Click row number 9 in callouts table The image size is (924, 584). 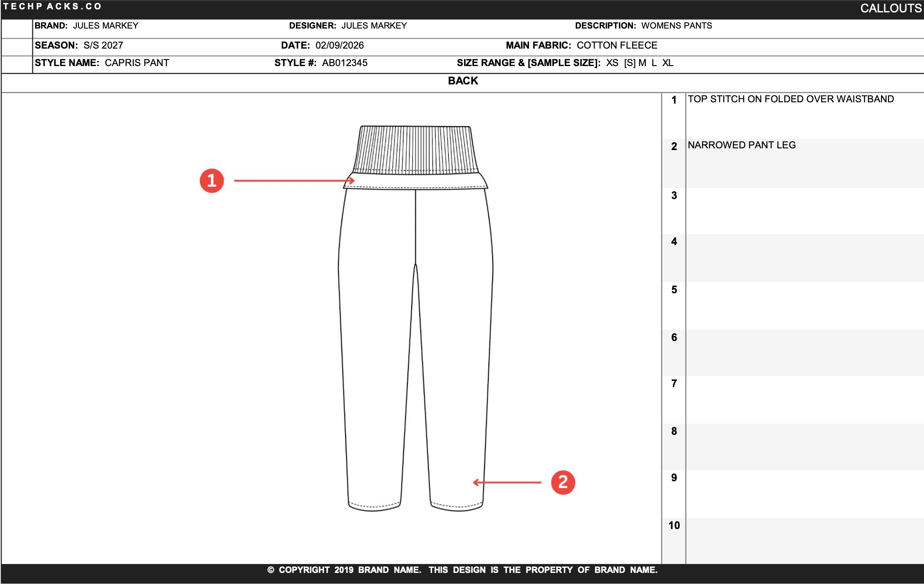pos(674,478)
